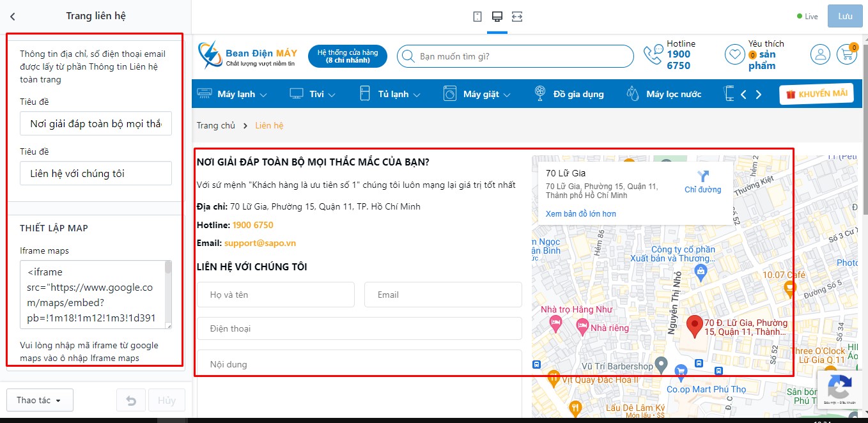Click the search magnifier icon
868x423 pixels.
coord(409,56)
